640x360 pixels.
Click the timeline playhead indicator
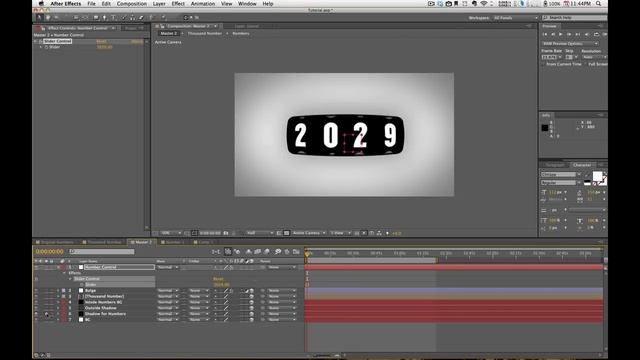pyautogui.click(x=307, y=254)
